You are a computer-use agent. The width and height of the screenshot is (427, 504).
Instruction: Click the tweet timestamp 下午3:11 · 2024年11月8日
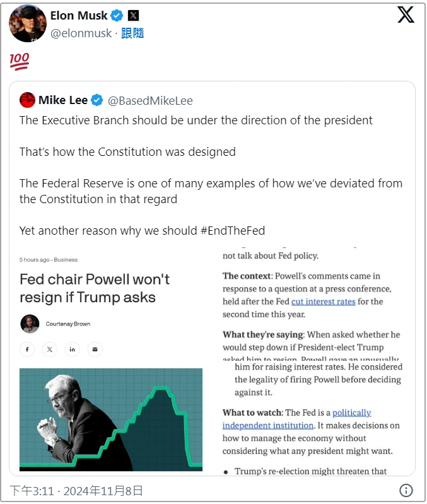click(76, 490)
